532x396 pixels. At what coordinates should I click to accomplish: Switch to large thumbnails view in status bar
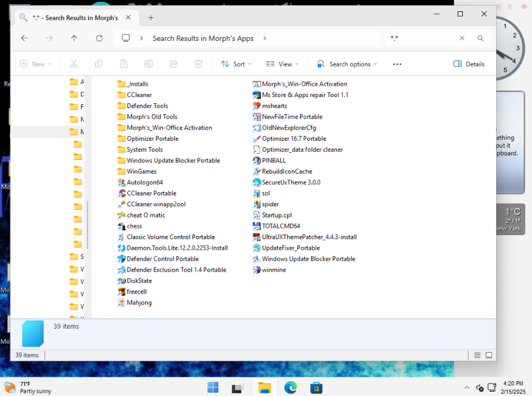point(489,355)
